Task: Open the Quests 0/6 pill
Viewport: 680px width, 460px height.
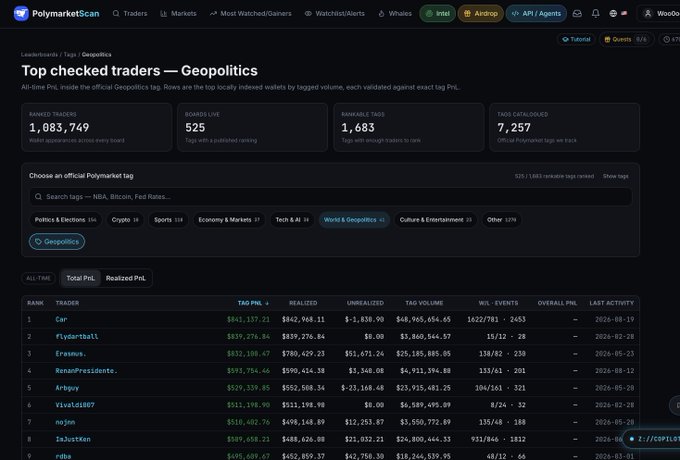Action: coord(626,39)
